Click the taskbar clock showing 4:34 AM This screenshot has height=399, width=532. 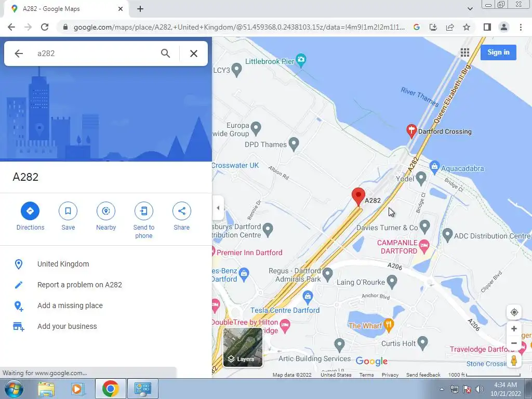(505, 389)
